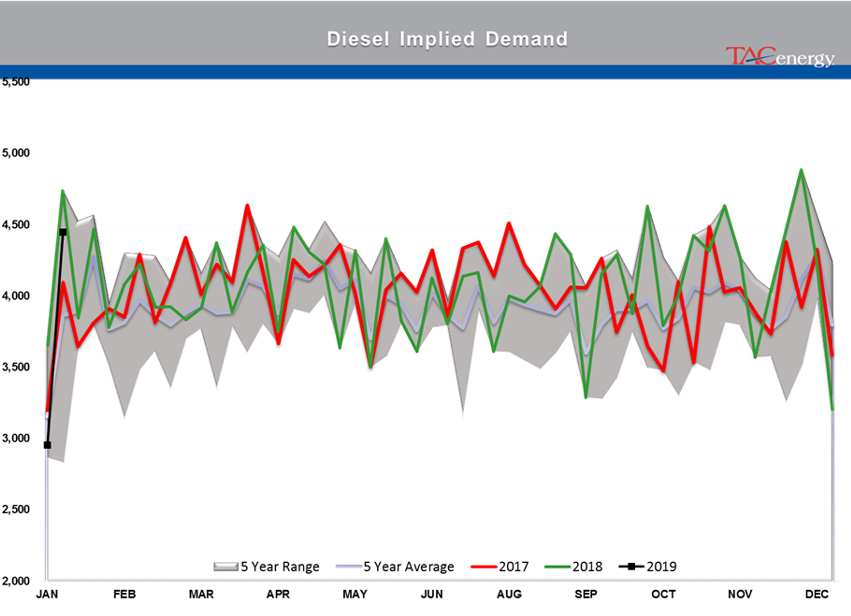This screenshot has width=851, height=616.
Task: Select the '2018' legend label
Action: click(x=587, y=566)
